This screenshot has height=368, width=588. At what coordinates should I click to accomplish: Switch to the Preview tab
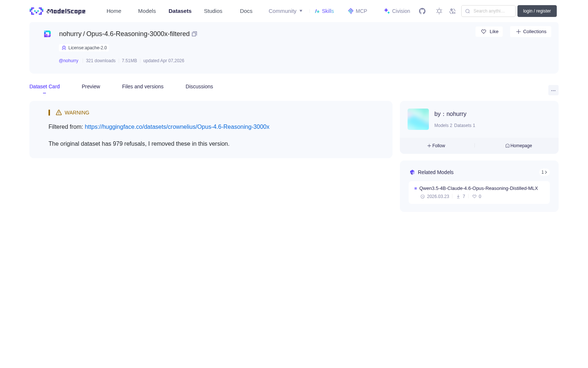point(91,86)
